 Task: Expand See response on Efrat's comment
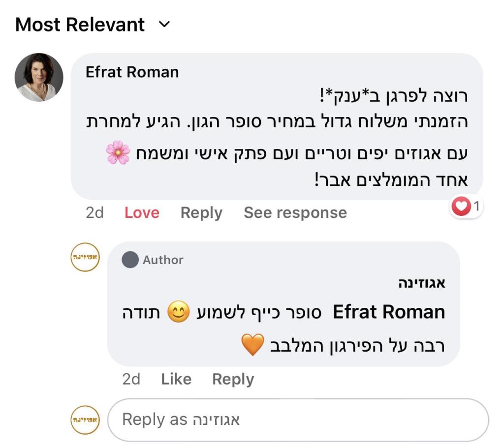[295, 212]
